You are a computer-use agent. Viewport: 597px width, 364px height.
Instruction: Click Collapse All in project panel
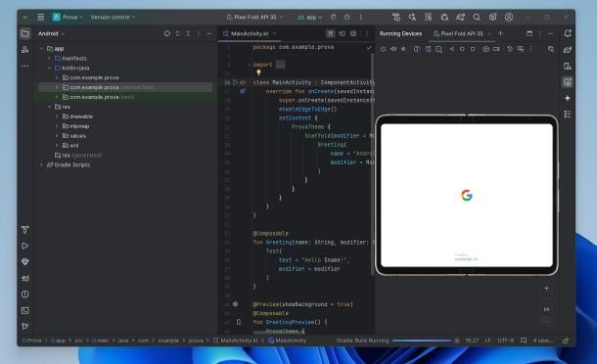point(188,34)
